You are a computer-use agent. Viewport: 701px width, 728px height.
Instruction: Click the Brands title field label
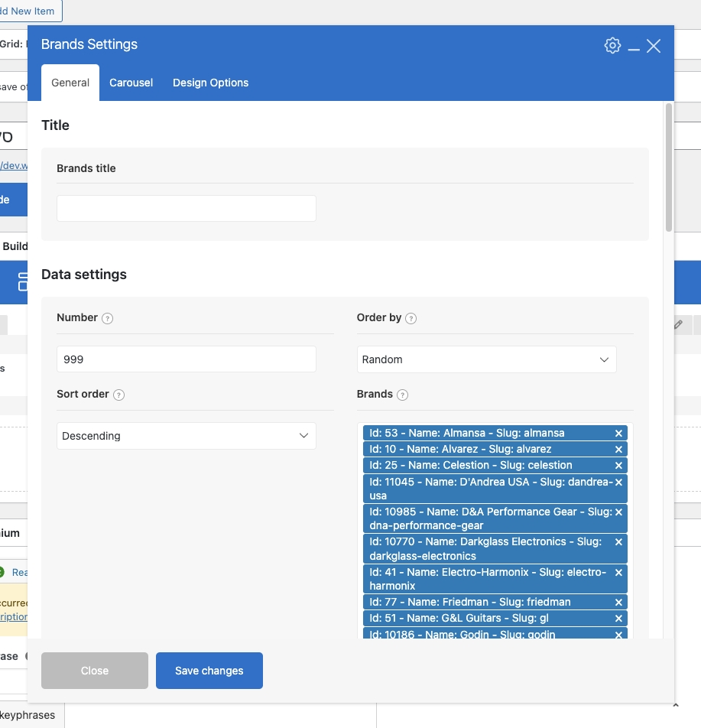[86, 168]
